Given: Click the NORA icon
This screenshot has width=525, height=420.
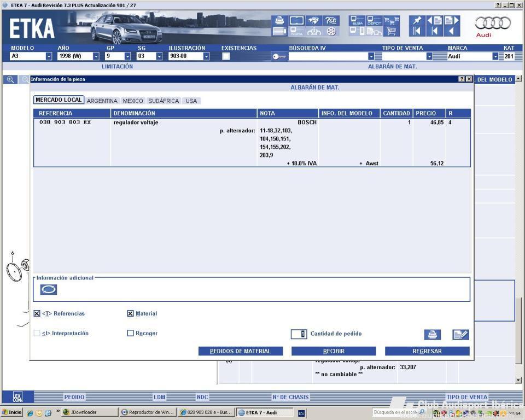Looking at the screenshot, I should 296,31.
